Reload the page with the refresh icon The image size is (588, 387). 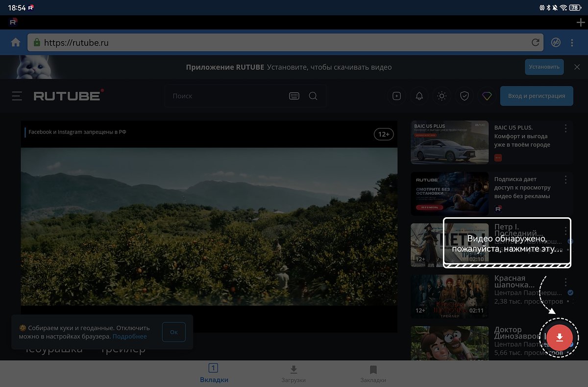pos(535,43)
